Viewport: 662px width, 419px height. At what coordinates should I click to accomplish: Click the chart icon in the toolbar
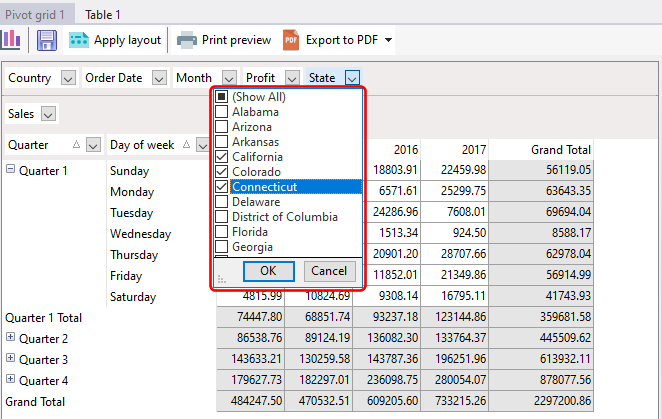[11, 40]
